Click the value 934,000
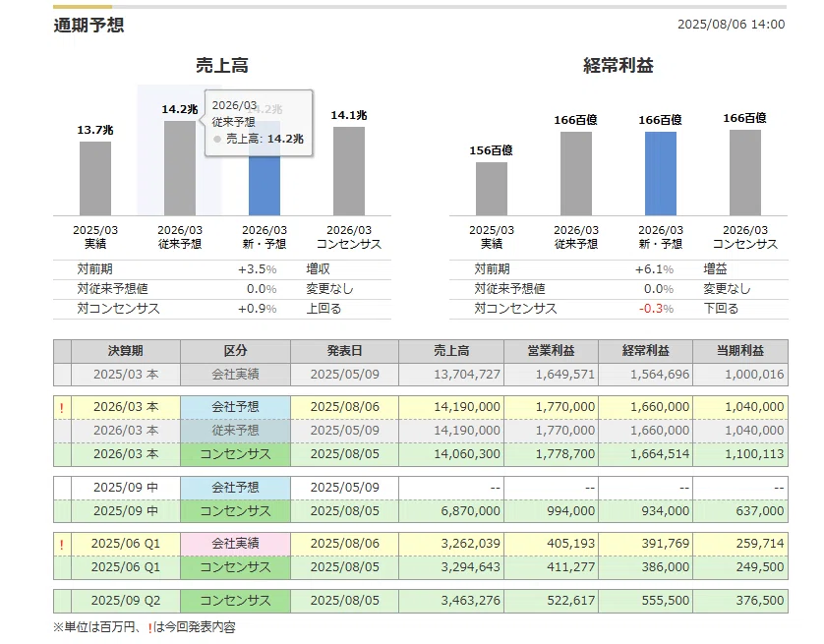824x644 pixels. tap(666, 511)
